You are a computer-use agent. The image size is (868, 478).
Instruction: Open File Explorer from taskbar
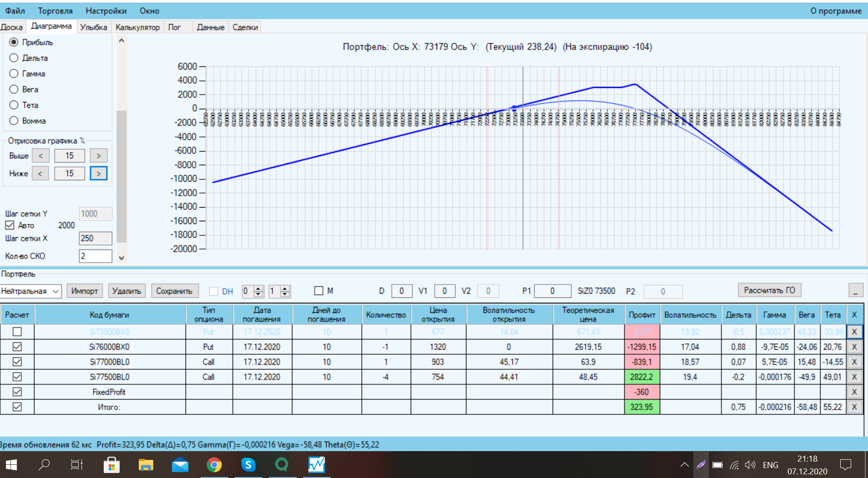[x=146, y=465]
